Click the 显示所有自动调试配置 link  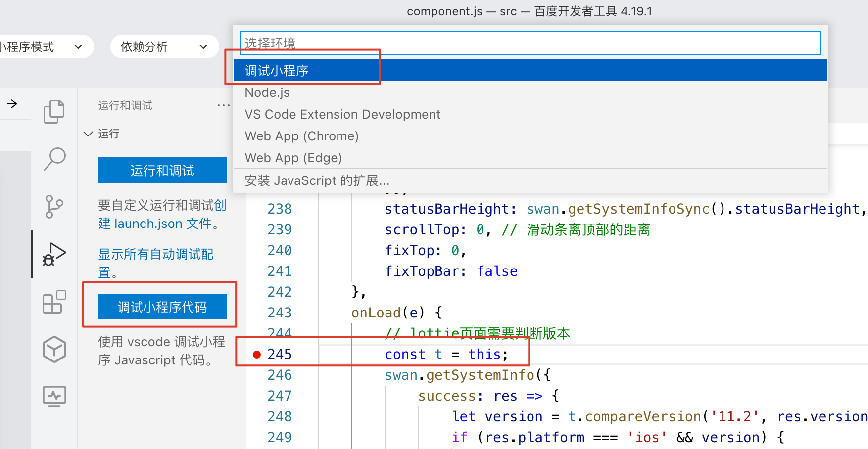coord(155,255)
